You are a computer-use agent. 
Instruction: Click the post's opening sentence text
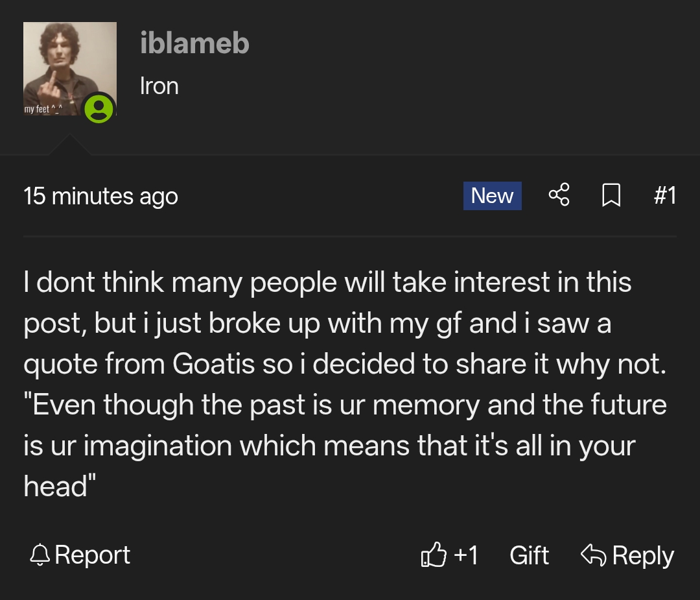pyautogui.click(x=327, y=283)
